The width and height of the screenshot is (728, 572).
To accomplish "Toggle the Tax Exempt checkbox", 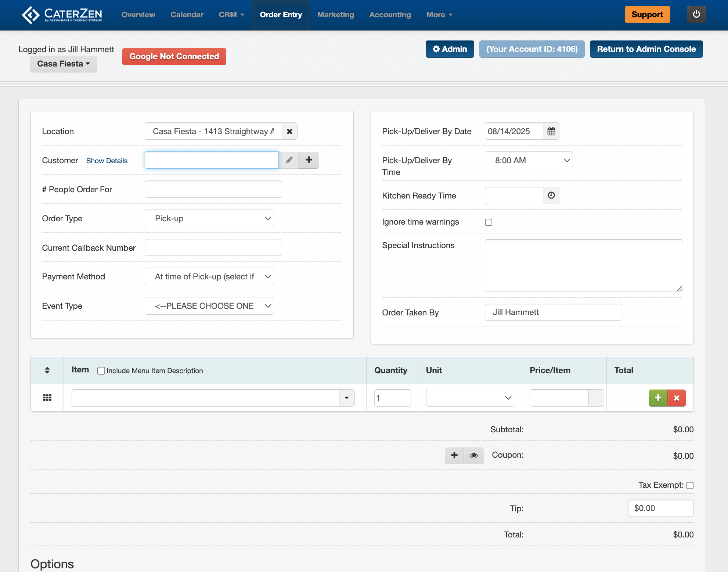I will pos(690,485).
